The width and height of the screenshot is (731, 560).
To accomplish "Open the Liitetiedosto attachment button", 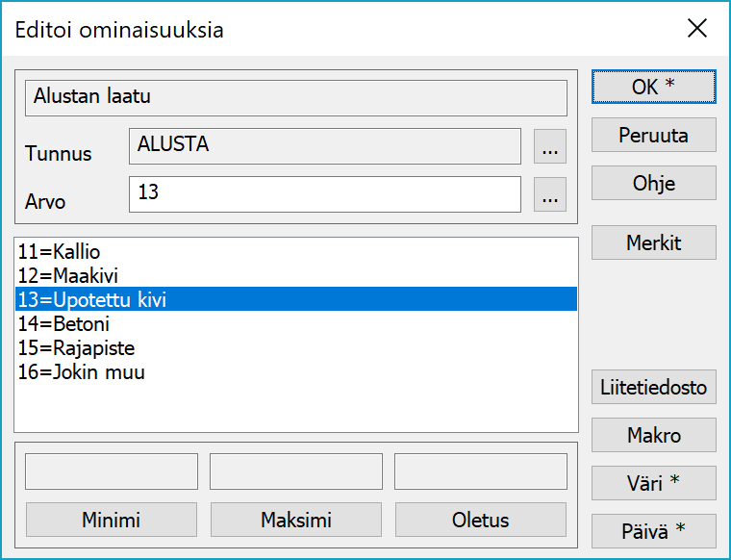I will pos(653,388).
